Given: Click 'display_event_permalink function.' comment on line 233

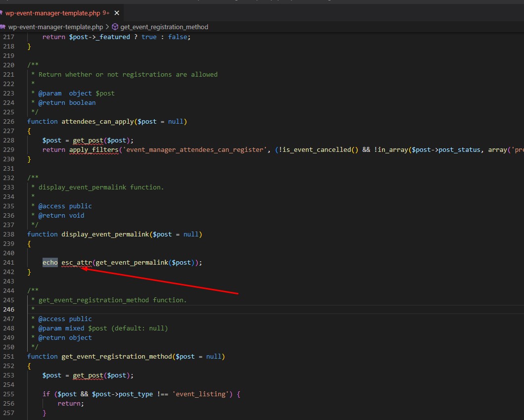Looking at the screenshot, I should (101, 187).
